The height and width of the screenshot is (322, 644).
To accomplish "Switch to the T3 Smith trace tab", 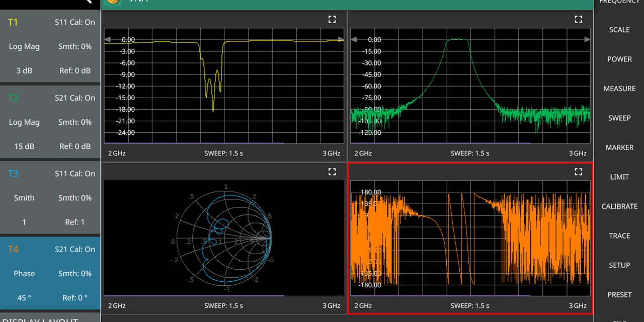I will 50,198.
